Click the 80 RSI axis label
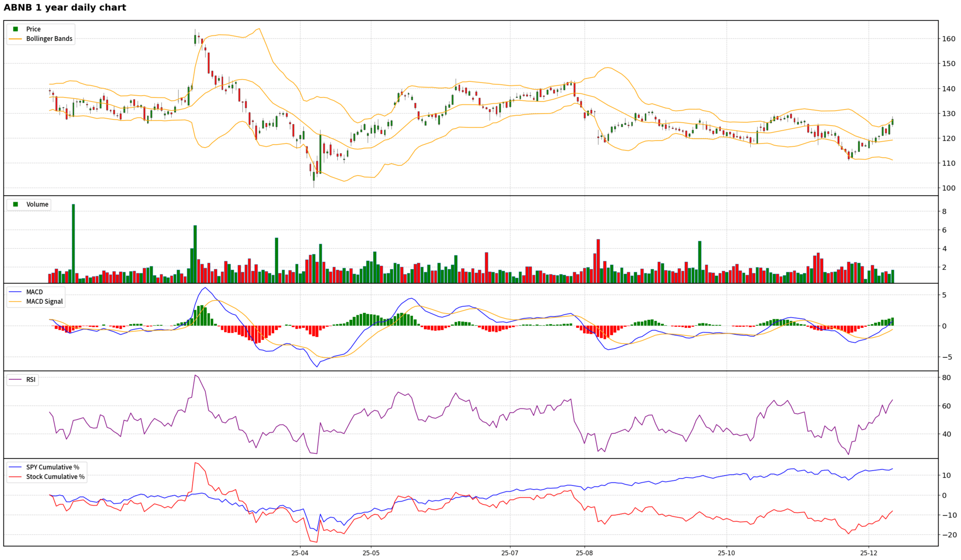 [x=946, y=378]
